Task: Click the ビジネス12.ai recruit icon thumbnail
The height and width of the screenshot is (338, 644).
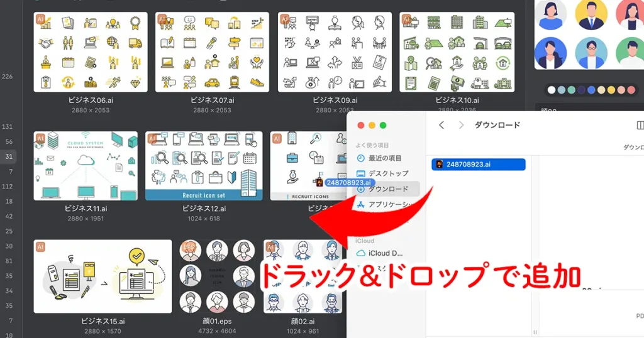Action: 204,165
